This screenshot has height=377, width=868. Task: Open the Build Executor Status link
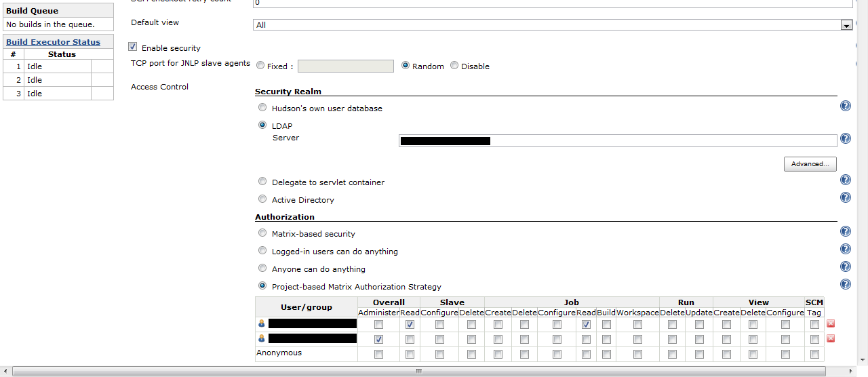tap(53, 42)
